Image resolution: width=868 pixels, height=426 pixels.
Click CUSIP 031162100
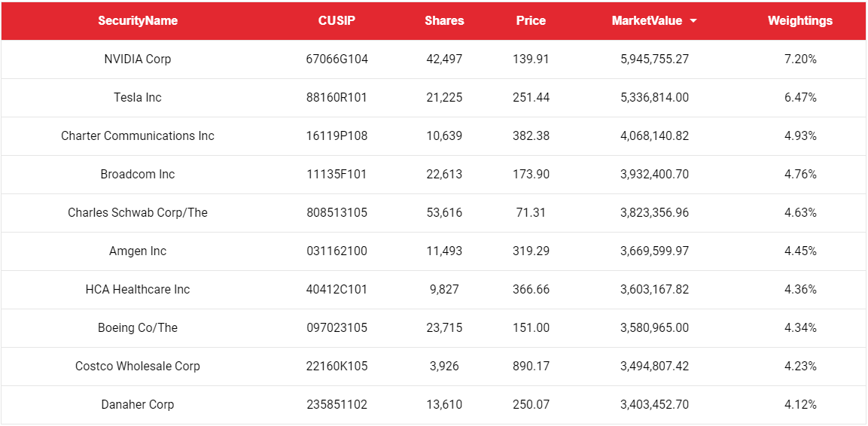tap(337, 251)
